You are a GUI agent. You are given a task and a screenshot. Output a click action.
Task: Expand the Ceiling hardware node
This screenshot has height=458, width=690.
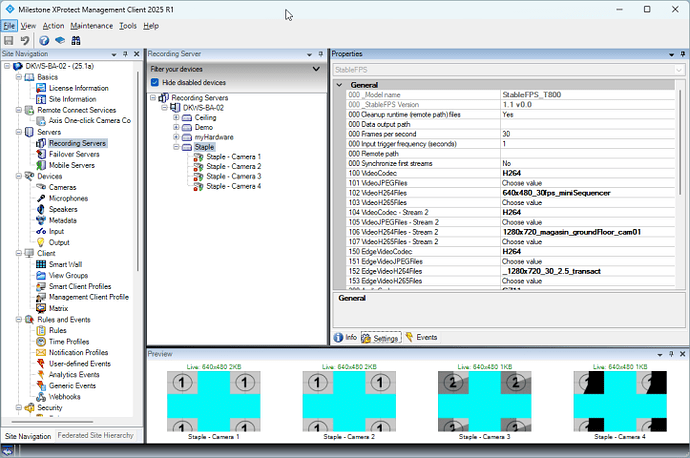tap(176, 117)
